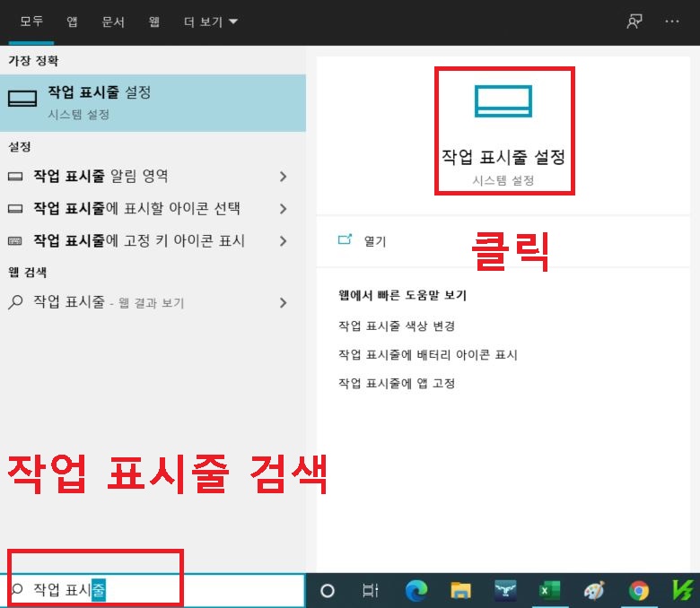Click 열기 to open the setting
This screenshot has height=608, width=700.
tap(375, 241)
